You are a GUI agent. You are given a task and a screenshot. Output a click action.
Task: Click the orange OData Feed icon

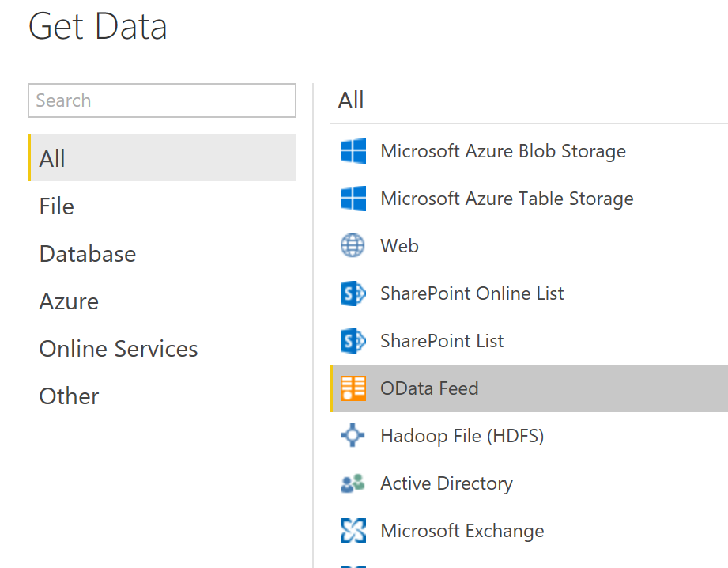[x=353, y=388]
